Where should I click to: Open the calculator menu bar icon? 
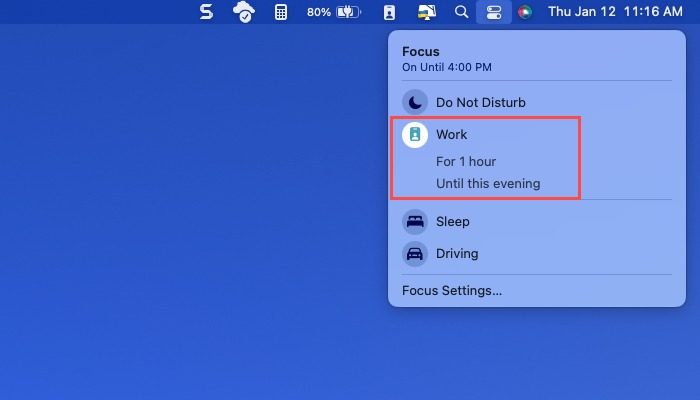281,12
